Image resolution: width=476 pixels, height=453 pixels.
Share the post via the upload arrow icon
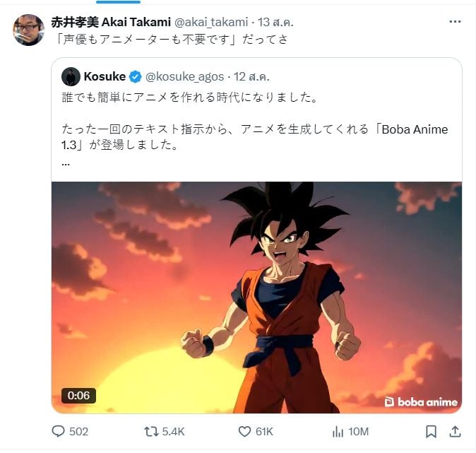tap(455, 431)
